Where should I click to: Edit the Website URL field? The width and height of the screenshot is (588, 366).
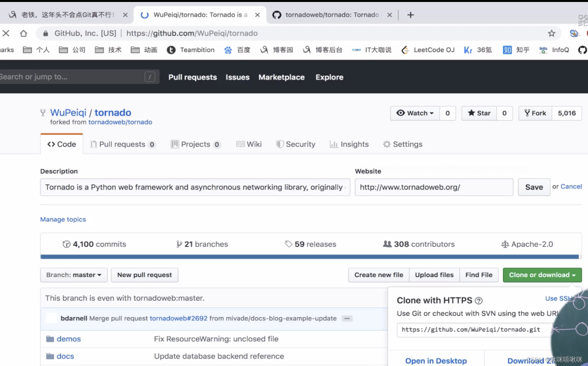pos(434,187)
